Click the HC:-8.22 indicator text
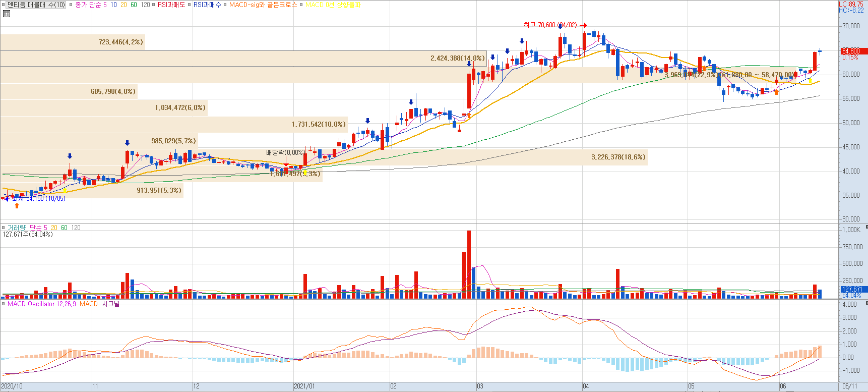Viewport: 868px width, 392px height. 851,10
